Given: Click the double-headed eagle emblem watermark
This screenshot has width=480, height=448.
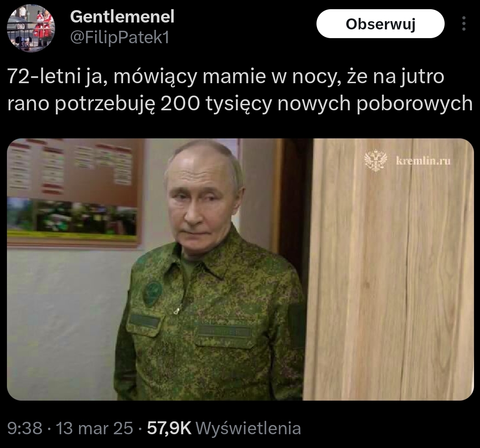Looking at the screenshot, I should (376, 160).
